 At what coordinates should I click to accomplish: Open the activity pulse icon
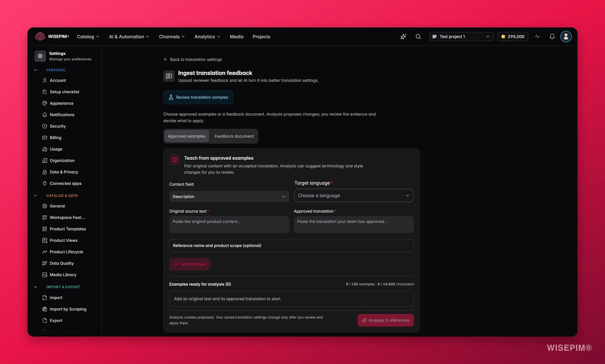click(x=537, y=37)
